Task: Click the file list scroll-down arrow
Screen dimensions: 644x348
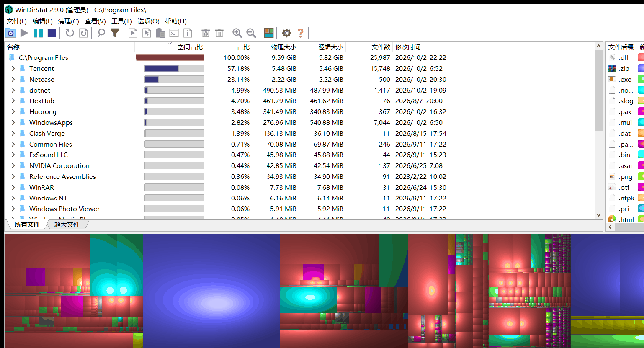Action: [598, 216]
